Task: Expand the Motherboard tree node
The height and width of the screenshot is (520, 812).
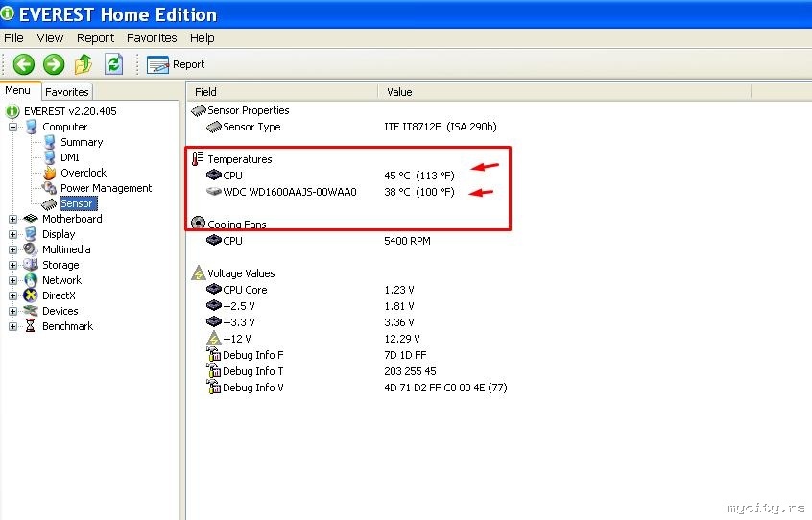Action: pyautogui.click(x=12, y=219)
